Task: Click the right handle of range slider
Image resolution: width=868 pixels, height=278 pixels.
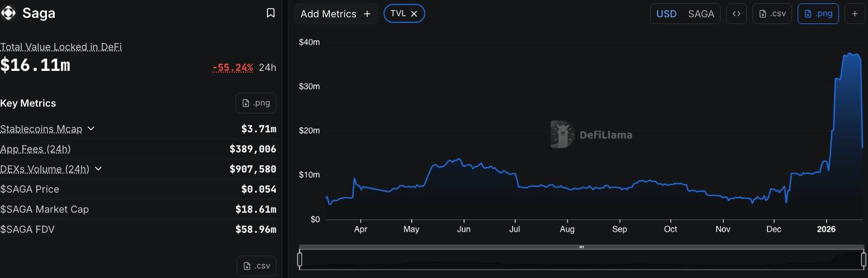Action: 864,260
